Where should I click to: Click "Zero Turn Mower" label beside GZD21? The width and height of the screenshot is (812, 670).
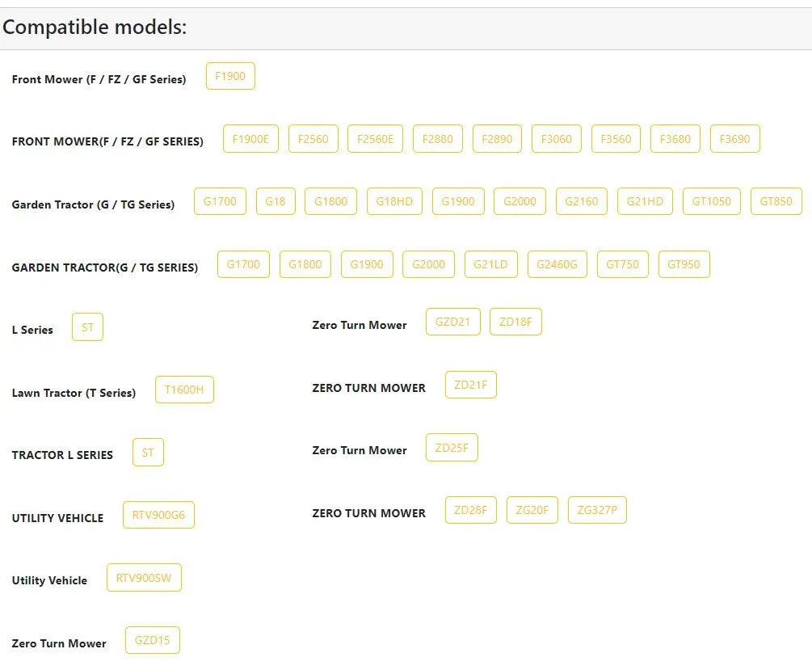[x=360, y=325]
